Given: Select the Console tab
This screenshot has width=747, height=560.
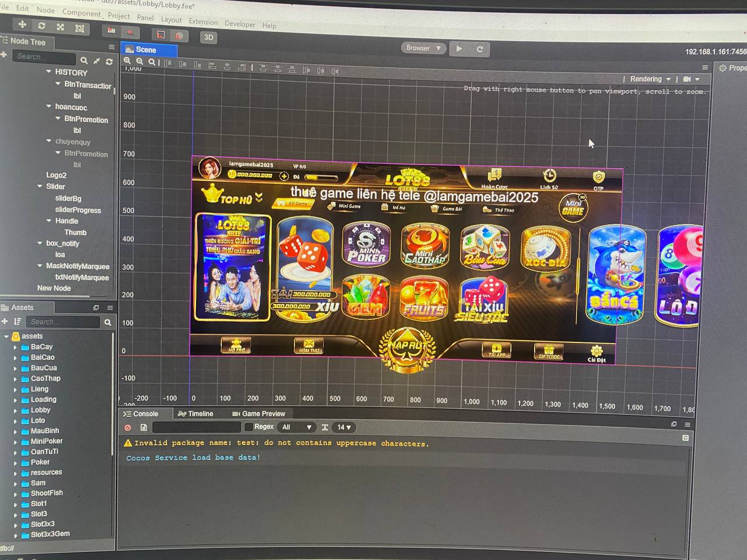Looking at the screenshot, I should (x=141, y=414).
